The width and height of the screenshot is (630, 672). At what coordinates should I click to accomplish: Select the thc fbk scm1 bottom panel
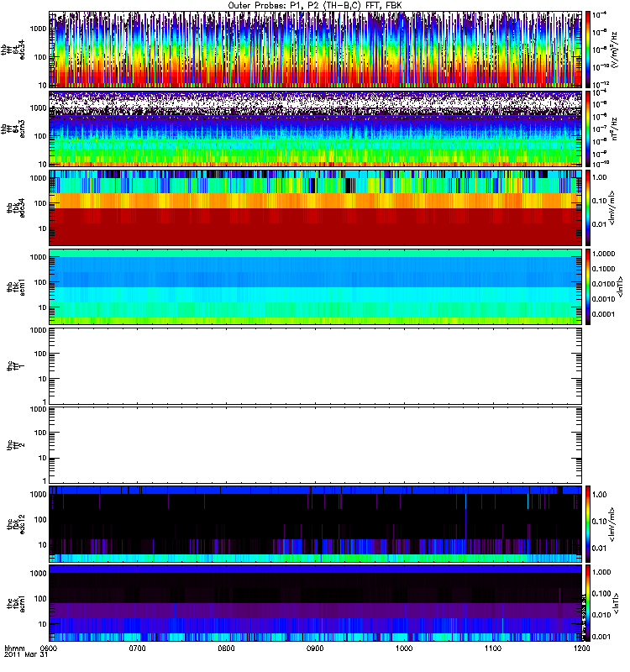tap(315, 602)
